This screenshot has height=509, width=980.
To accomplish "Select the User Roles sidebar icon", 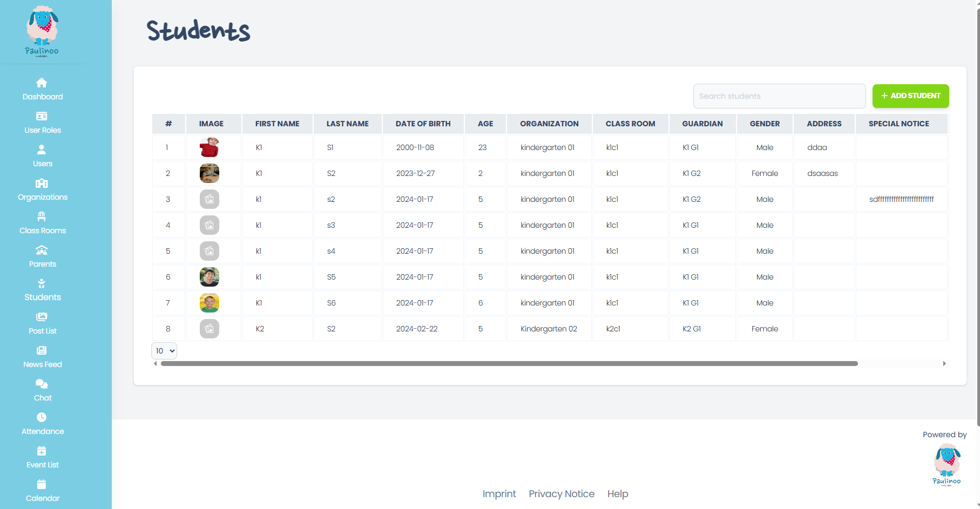I will point(42,123).
